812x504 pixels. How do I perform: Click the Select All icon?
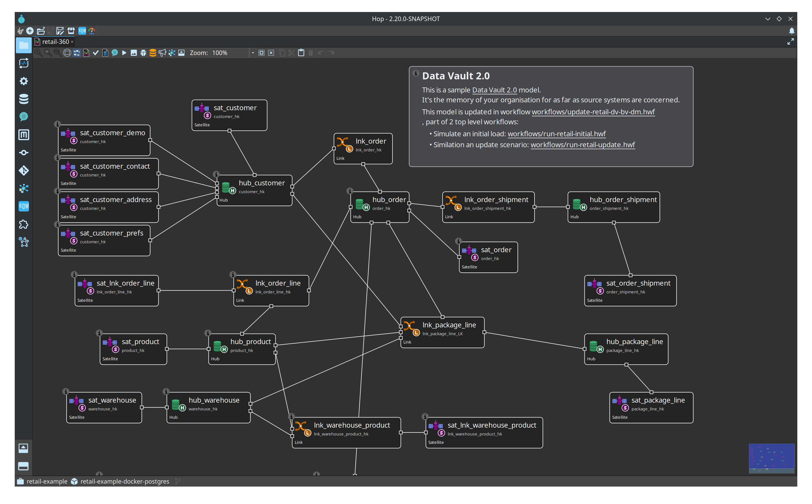(262, 53)
